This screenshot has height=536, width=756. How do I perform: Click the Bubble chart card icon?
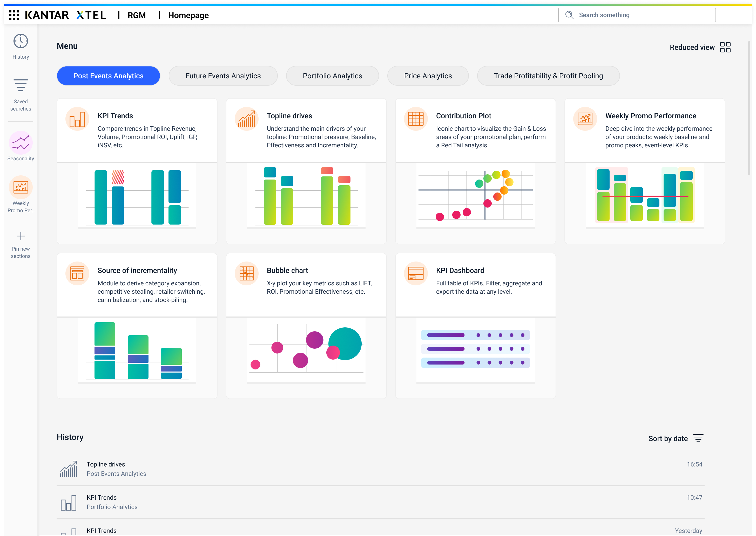pyautogui.click(x=246, y=273)
